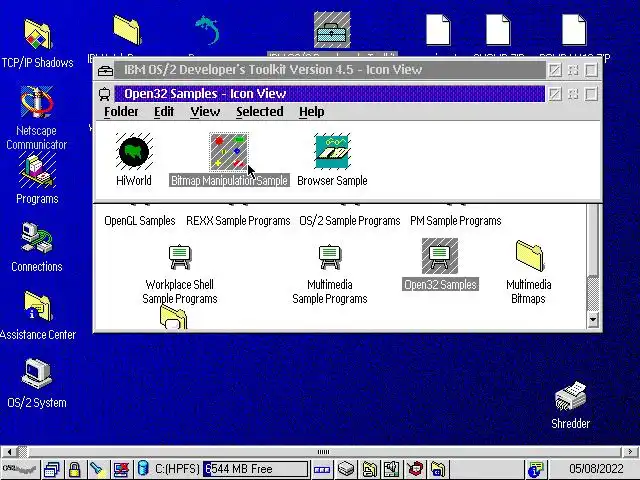Image resolution: width=640 pixels, height=480 pixels.
Task: Open the Selected menu
Action: click(x=260, y=111)
